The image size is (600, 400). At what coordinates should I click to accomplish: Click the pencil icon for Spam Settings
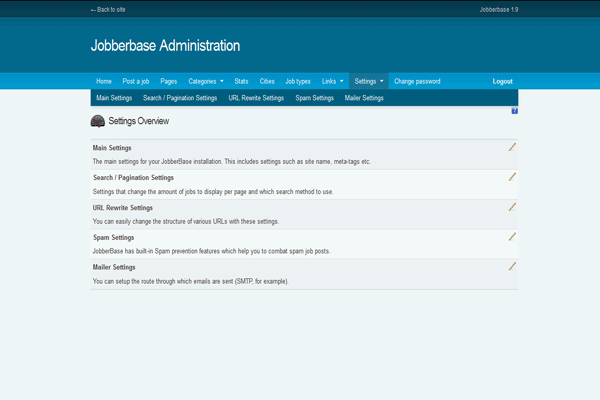click(x=512, y=237)
